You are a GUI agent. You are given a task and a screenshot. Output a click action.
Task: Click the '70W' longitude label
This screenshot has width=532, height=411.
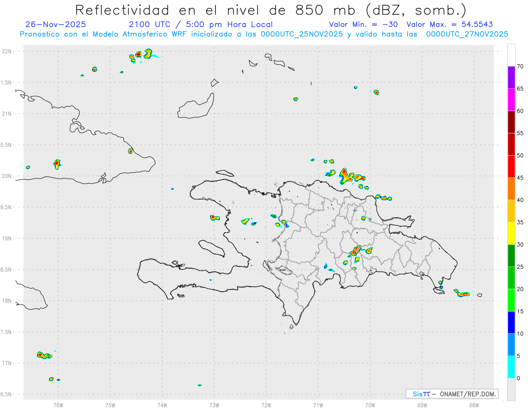[x=370, y=405]
